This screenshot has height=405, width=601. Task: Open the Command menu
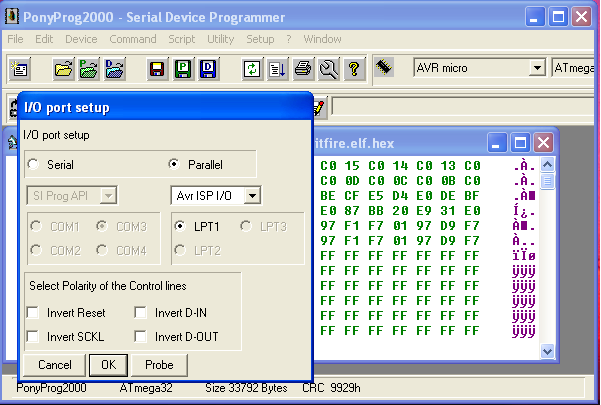(133, 39)
